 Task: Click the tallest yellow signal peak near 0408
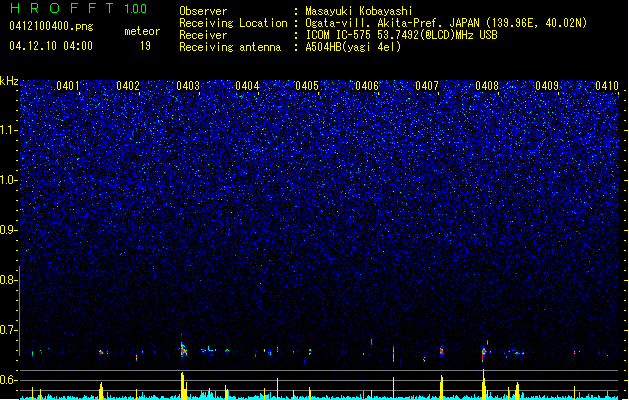point(484,384)
